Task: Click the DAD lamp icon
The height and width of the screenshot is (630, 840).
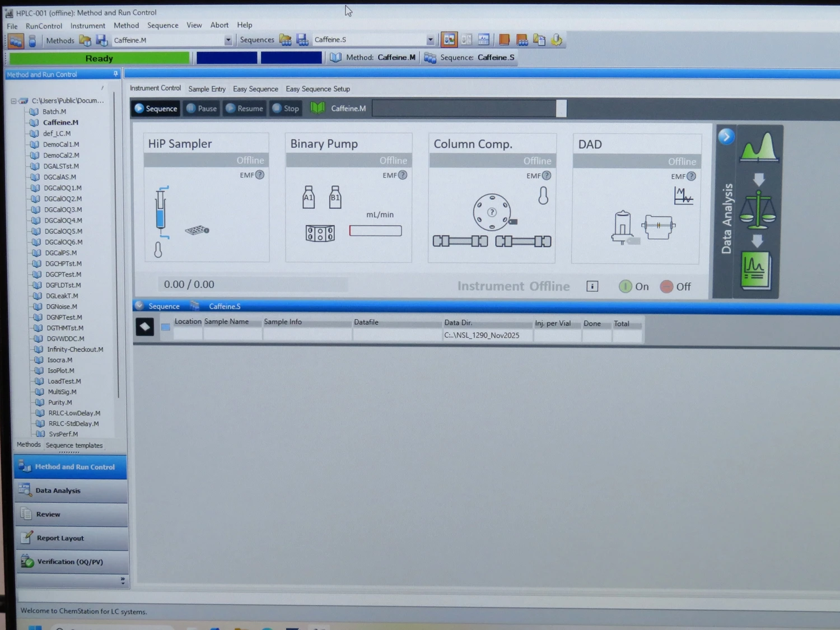Action: [x=623, y=226]
